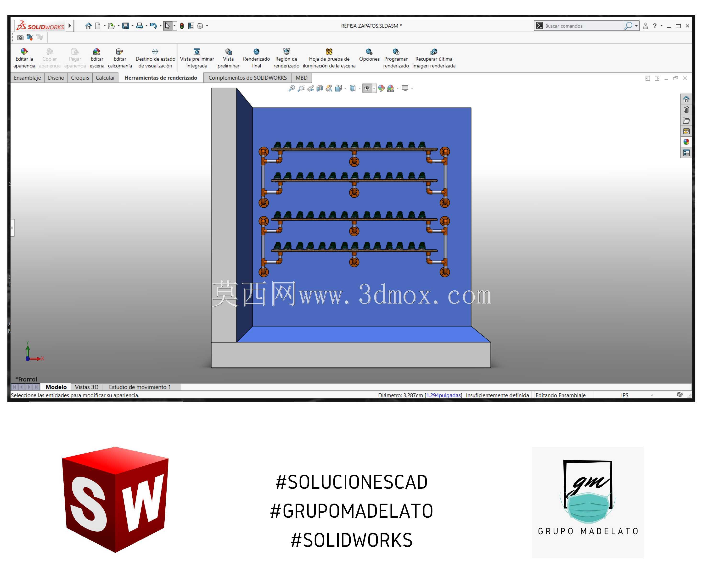Screen dimensions: 702x588
Task: Click the Home icon in quick access toolbar
Action: [x=88, y=26]
